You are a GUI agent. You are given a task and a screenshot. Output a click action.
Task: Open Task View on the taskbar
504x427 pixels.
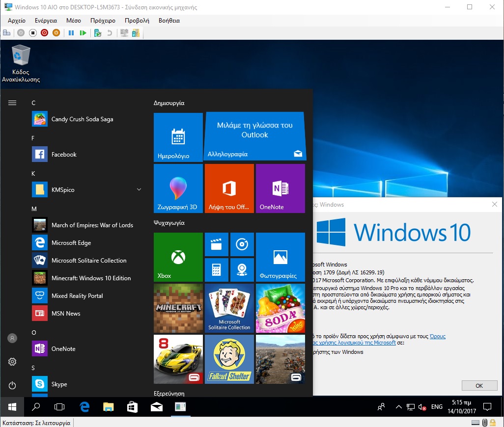click(x=59, y=407)
